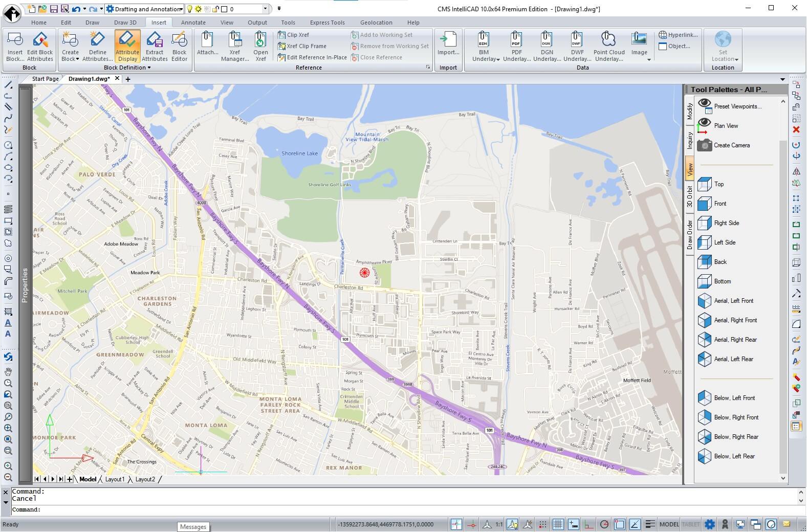Open the layer list dropdown
Viewport: 807px width, 532px height.
point(265,9)
